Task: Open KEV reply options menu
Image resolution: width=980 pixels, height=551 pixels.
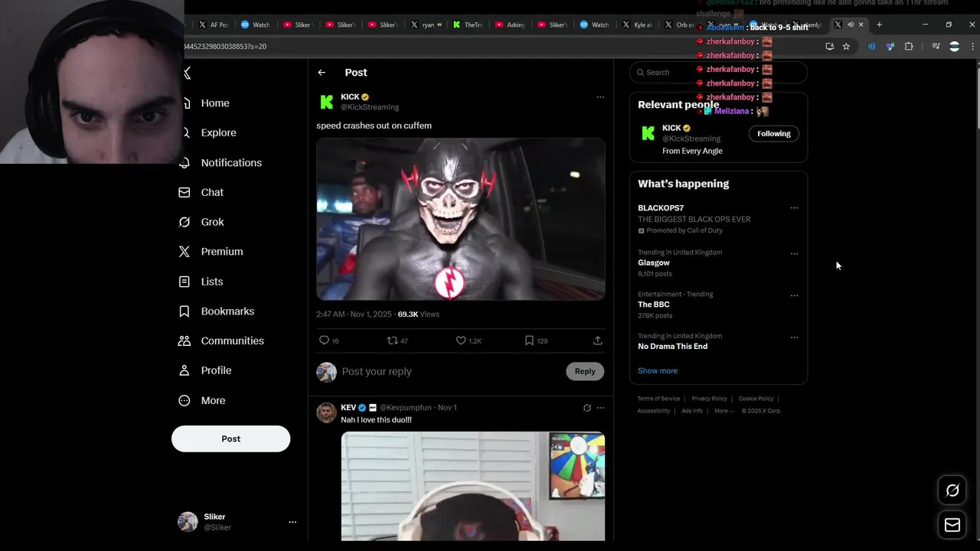Action: tap(600, 408)
